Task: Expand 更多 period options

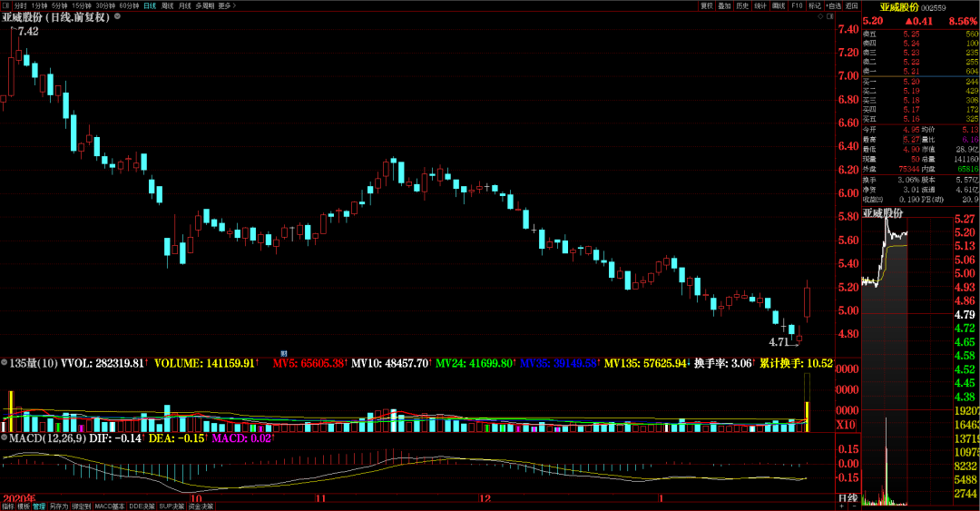Action: [x=227, y=5]
